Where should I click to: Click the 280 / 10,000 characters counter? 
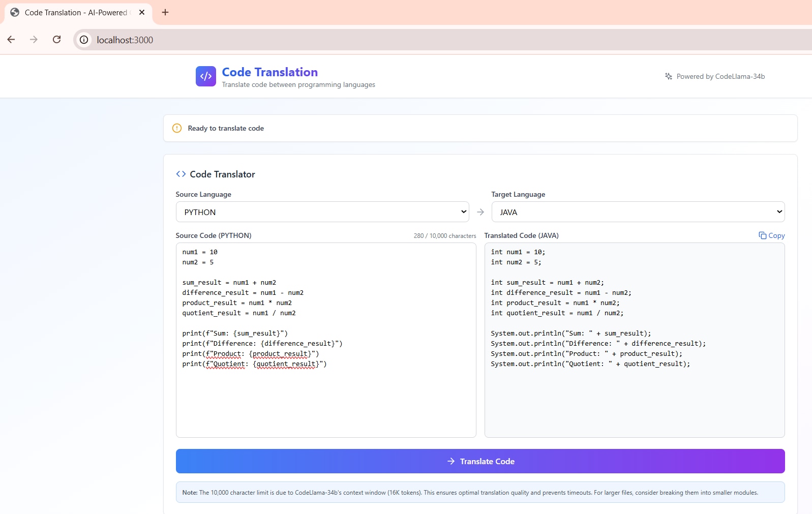445,236
